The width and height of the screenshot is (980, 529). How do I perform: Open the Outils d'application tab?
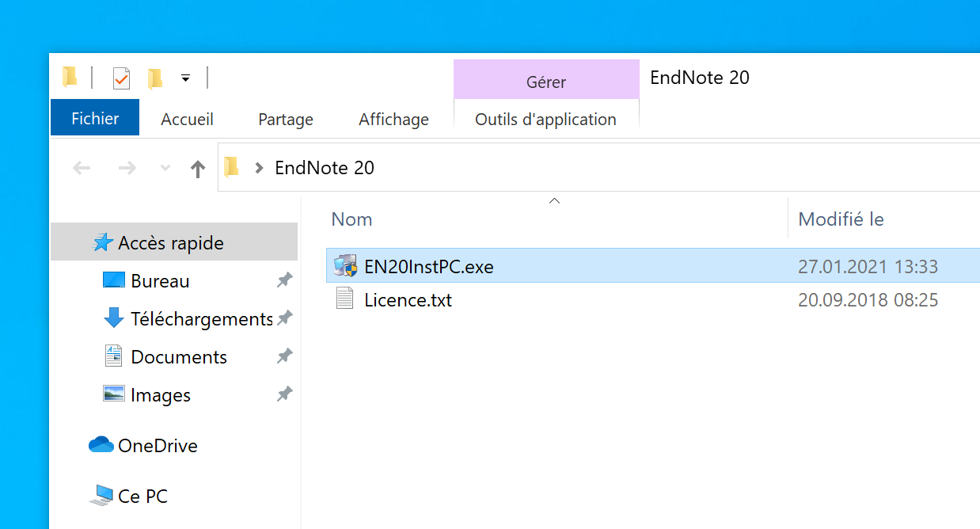click(545, 120)
